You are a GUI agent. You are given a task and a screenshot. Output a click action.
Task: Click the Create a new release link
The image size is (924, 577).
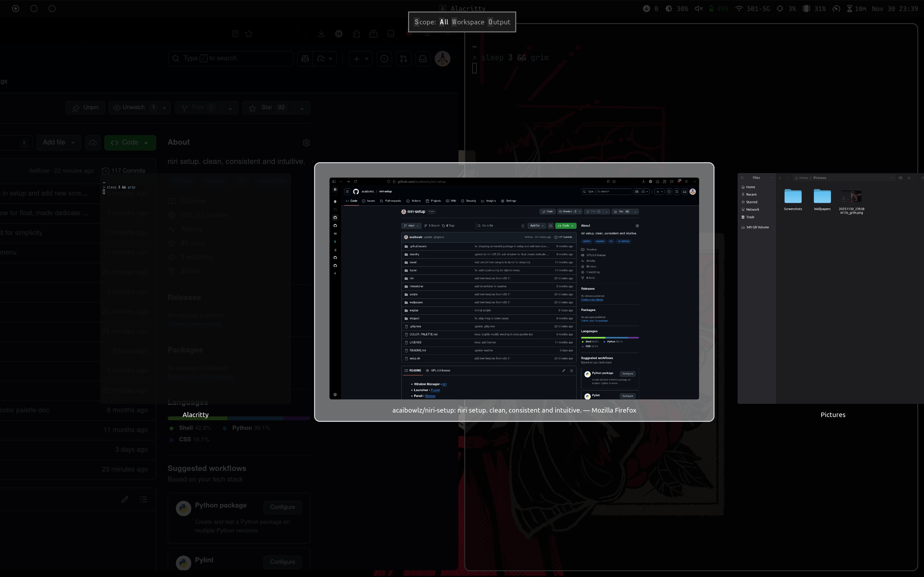tap(195, 324)
